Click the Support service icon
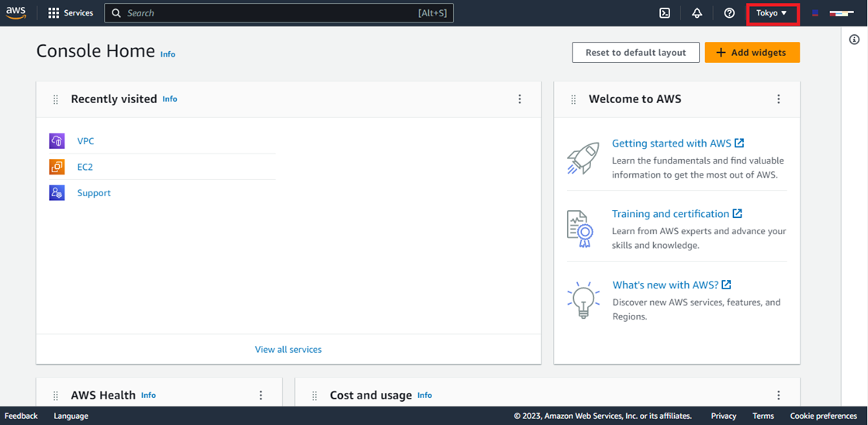The image size is (868, 425). pyautogui.click(x=57, y=192)
